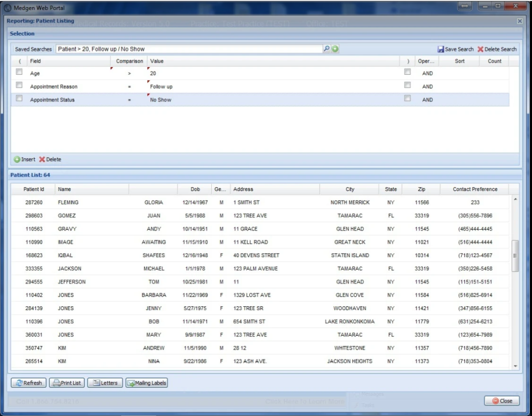Check the checkbox on the Age criteria row
532x416 pixels.
pos(19,71)
